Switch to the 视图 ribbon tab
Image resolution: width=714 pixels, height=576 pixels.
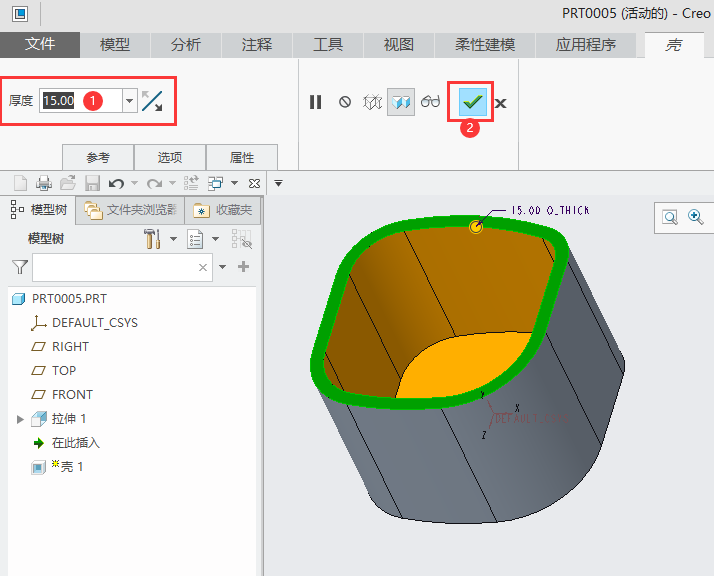point(398,45)
